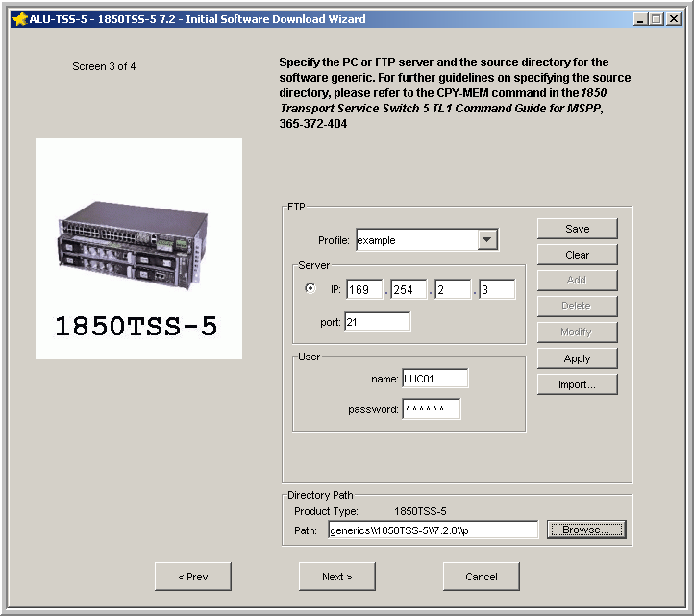Click the third IP octet field 2
Viewport: 694px width, 616px height.
(x=454, y=289)
